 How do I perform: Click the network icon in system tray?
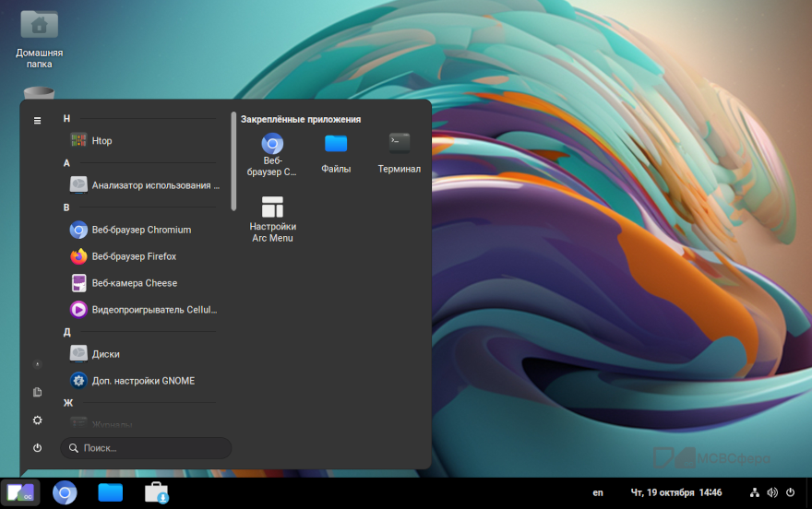[755, 492]
